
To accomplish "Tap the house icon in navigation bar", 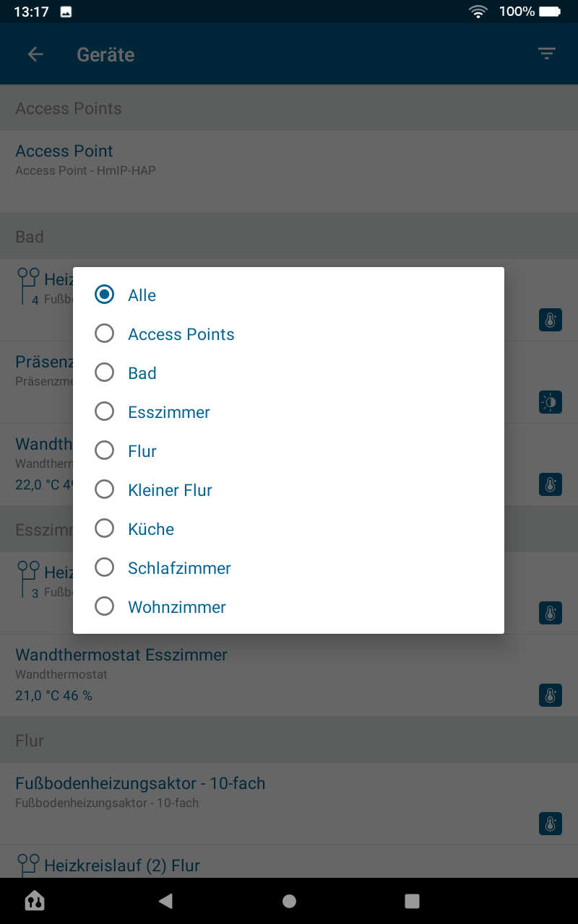I will click(x=35, y=900).
